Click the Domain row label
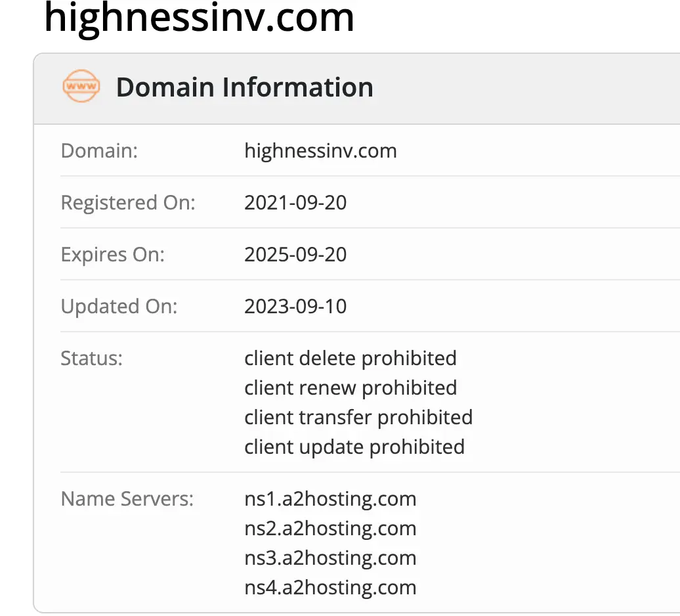The image size is (680, 616). pyautogui.click(x=98, y=150)
